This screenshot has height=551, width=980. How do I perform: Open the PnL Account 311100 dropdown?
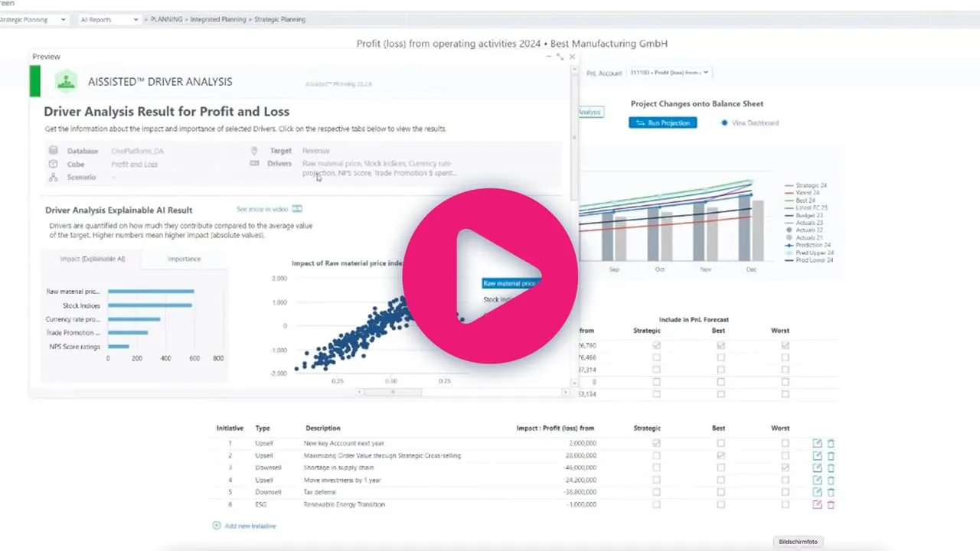(x=669, y=73)
